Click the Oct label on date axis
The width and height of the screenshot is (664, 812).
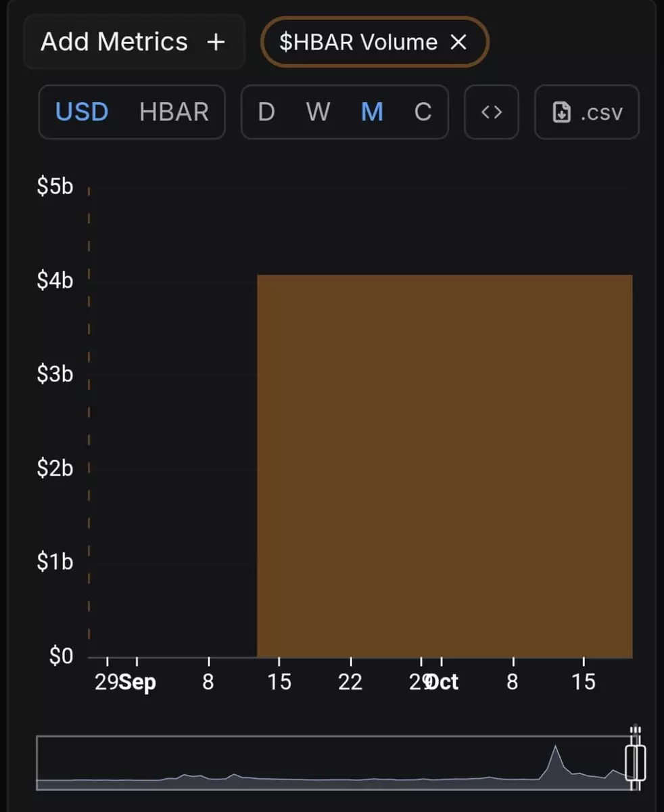444,682
